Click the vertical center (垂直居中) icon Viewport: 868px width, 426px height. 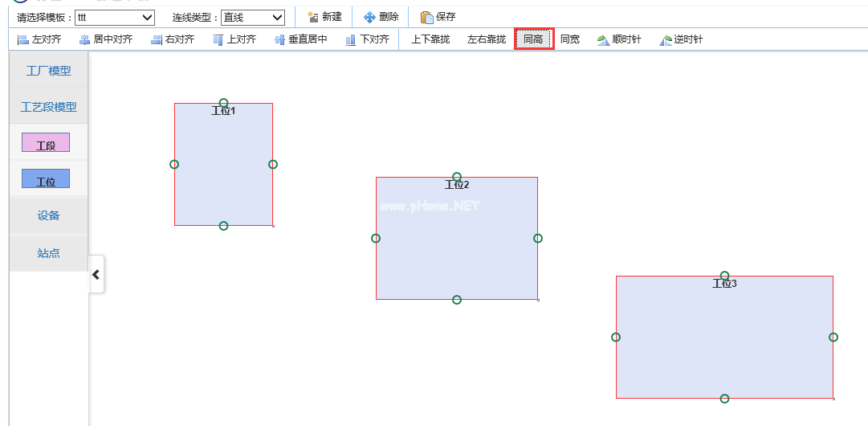point(279,39)
